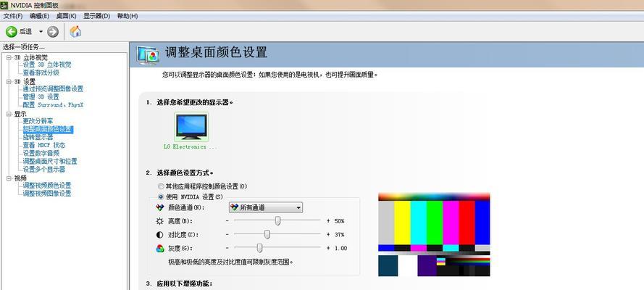Collapse the 3D 设置 tree node

pos(9,82)
